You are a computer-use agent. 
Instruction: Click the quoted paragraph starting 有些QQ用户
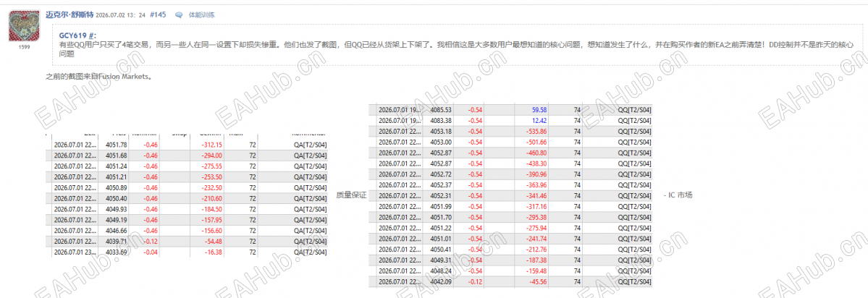click(x=455, y=48)
